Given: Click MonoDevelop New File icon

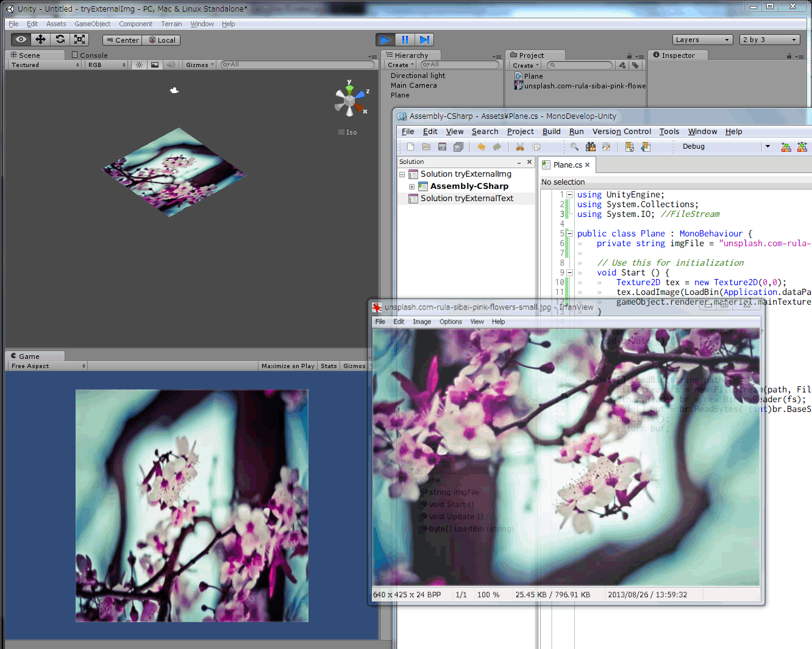Looking at the screenshot, I should click(x=410, y=147).
